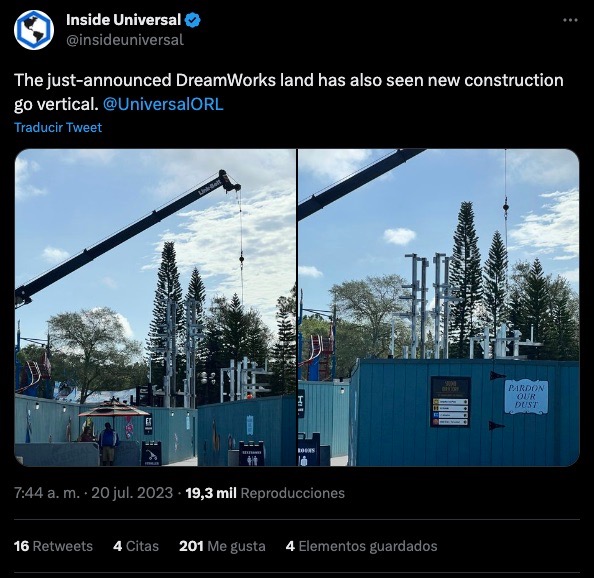Click the tweet text about DreamWorks land

click(289, 92)
